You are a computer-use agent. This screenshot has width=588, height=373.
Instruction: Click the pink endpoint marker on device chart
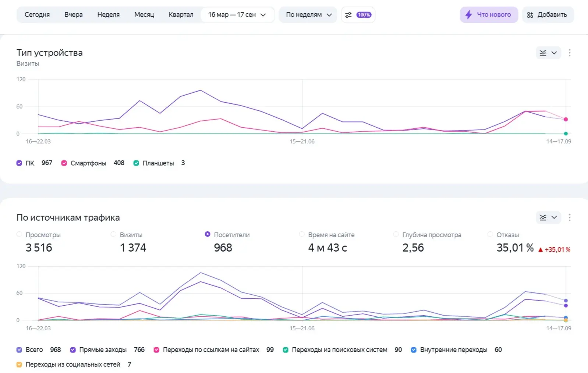tap(566, 120)
